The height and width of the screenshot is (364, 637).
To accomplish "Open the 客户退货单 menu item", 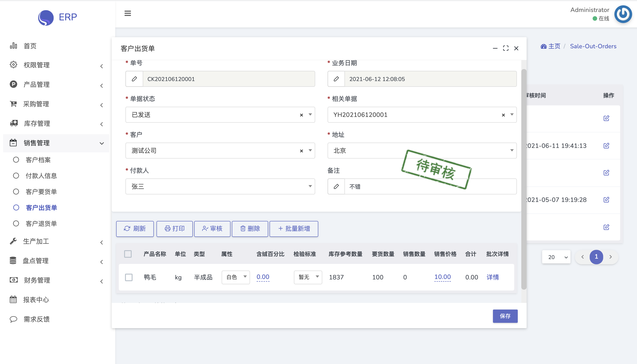I will coord(41,223).
